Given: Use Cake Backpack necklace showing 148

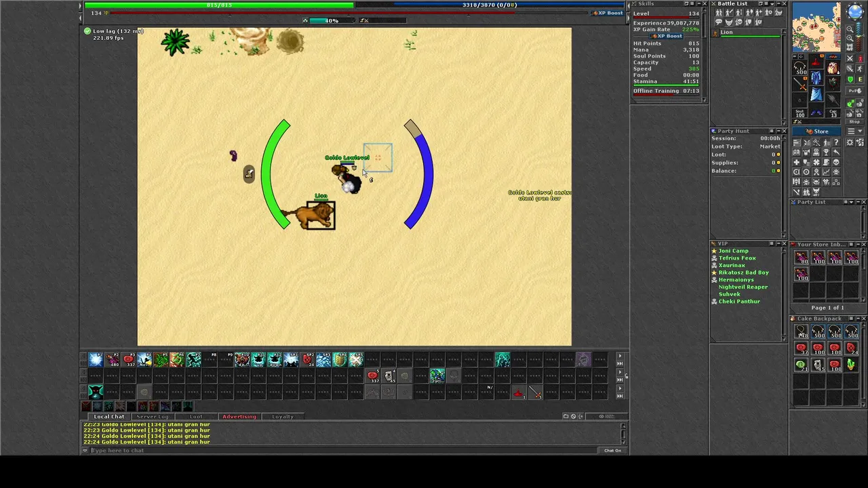Looking at the screenshot, I should point(802,331).
